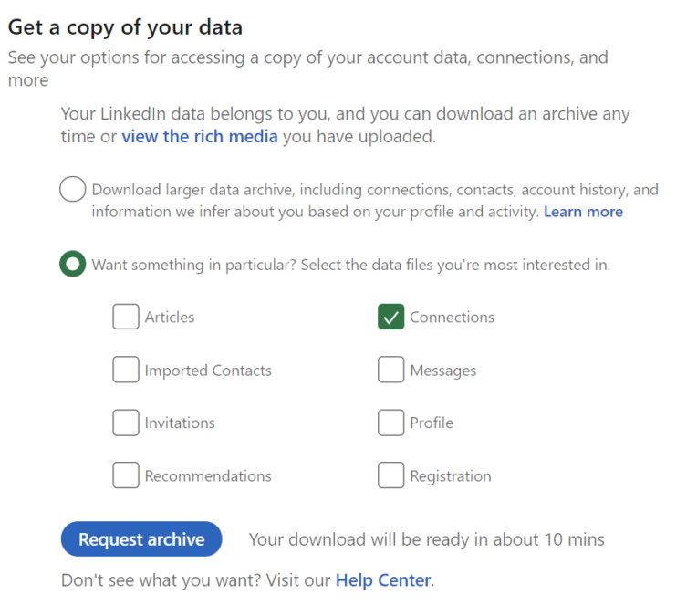Viewport: 697px width, 616px height.
Task: Click the 'Get a copy of your data' heading
Action: coord(125,26)
